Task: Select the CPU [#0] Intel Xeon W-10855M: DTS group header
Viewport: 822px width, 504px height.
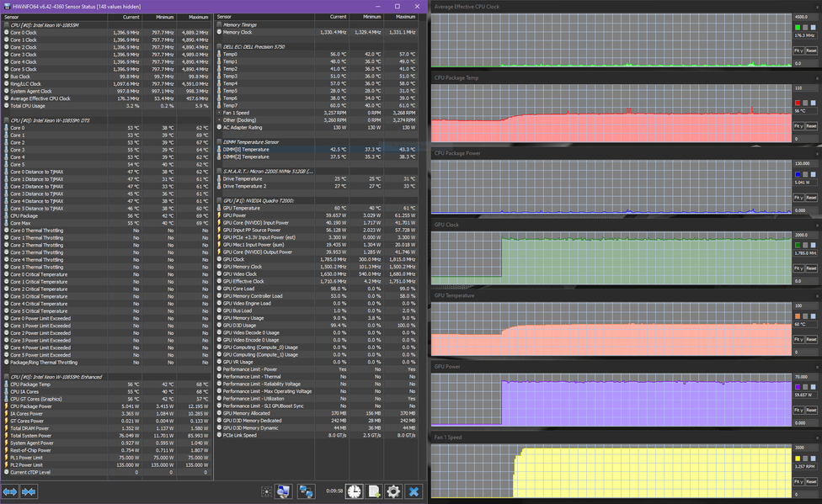Action: point(52,120)
